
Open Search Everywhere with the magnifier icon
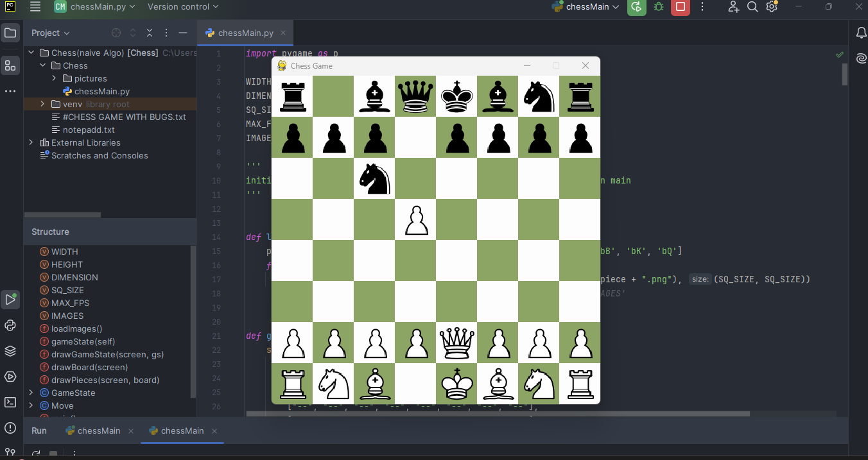pyautogui.click(x=752, y=8)
